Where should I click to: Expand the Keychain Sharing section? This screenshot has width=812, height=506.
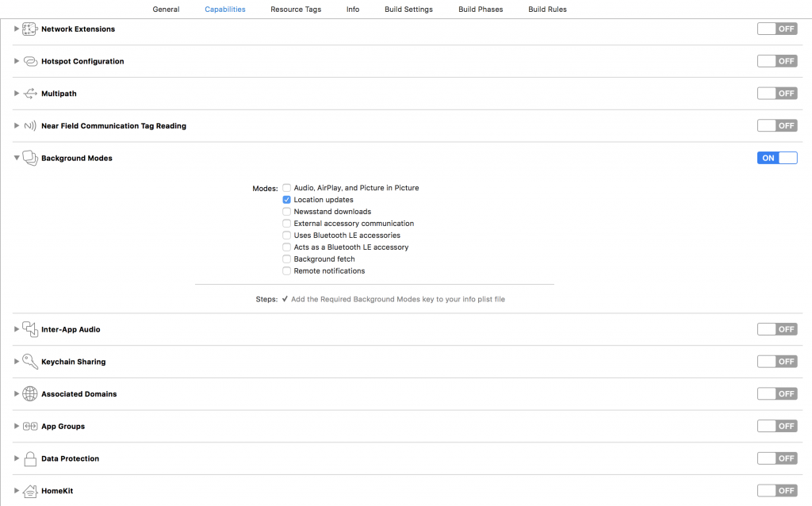coord(16,361)
